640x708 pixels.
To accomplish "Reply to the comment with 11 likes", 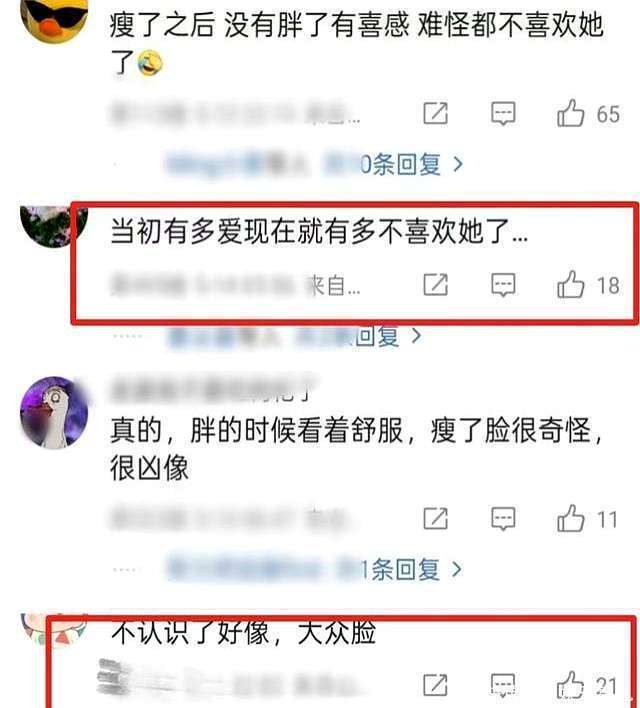I will click(503, 518).
